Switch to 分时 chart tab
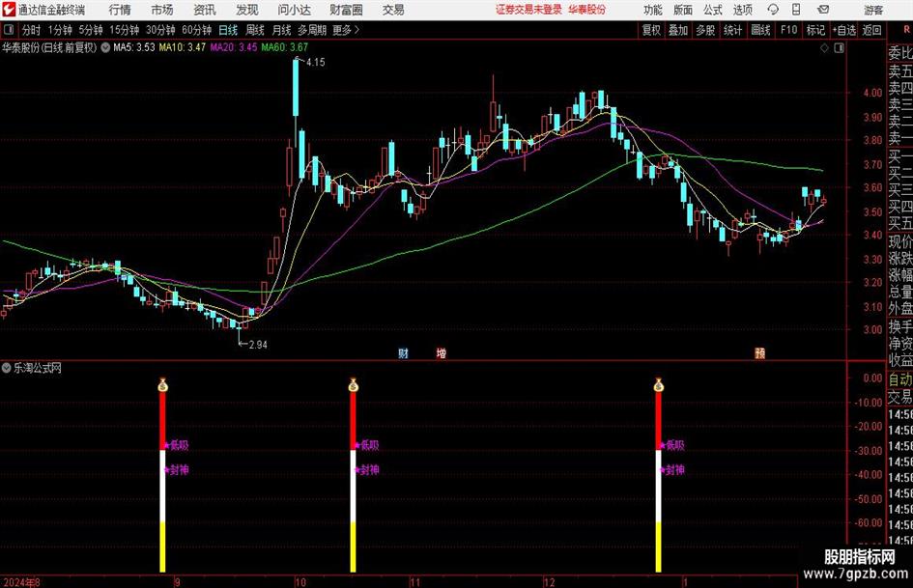Screen dimensions: 913x588 pyautogui.click(x=31, y=30)
